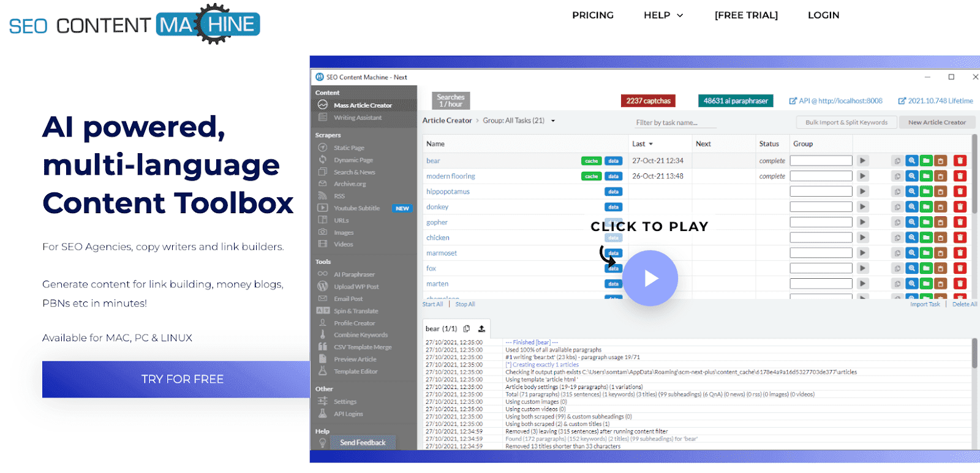Open the Email Post tool
Screen dimensions: 980x473
pyautogui.click(x=348, y=299)
